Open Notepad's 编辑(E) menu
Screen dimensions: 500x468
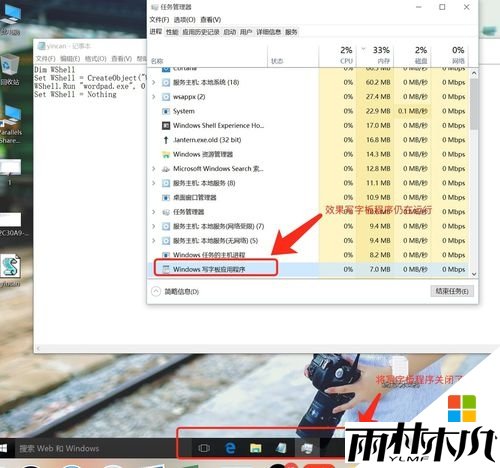[70, 59]
